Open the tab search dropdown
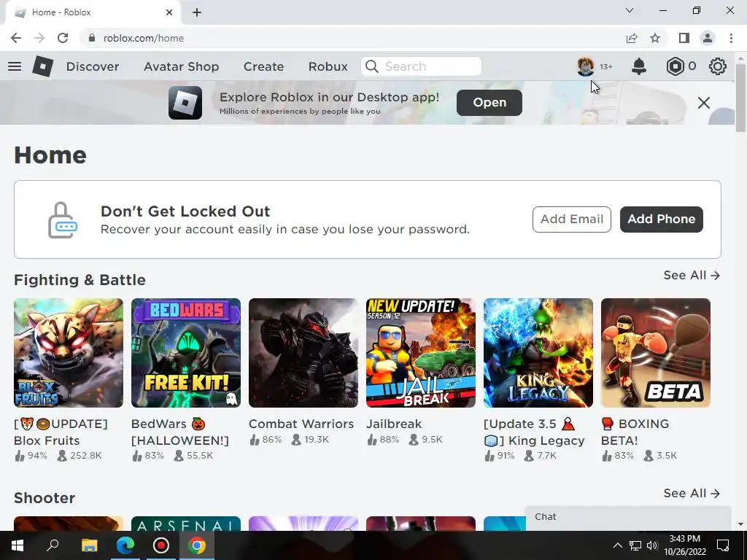 pos(630,10)
